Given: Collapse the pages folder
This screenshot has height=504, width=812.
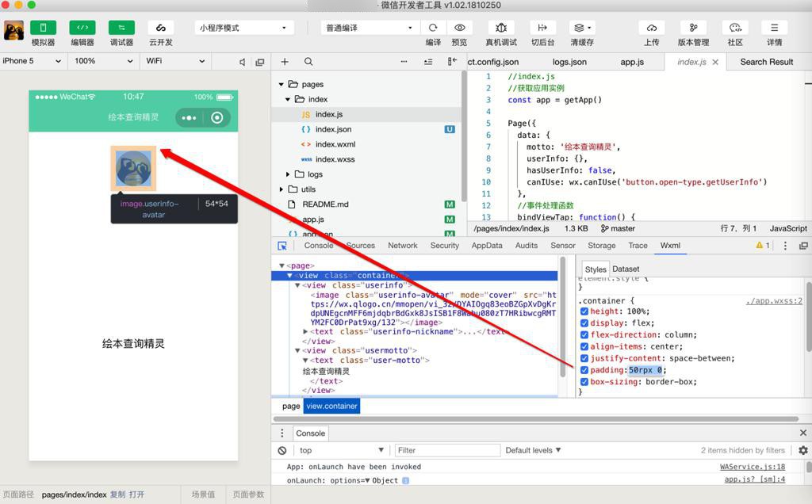Looking at the screenshot, I should (x=282, y=84).
